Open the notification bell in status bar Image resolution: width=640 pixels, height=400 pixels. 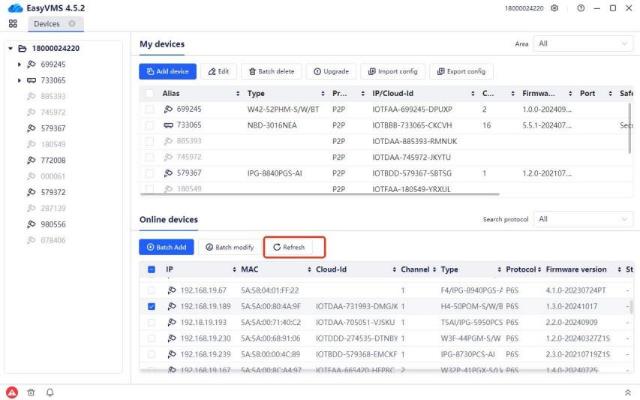49,392
